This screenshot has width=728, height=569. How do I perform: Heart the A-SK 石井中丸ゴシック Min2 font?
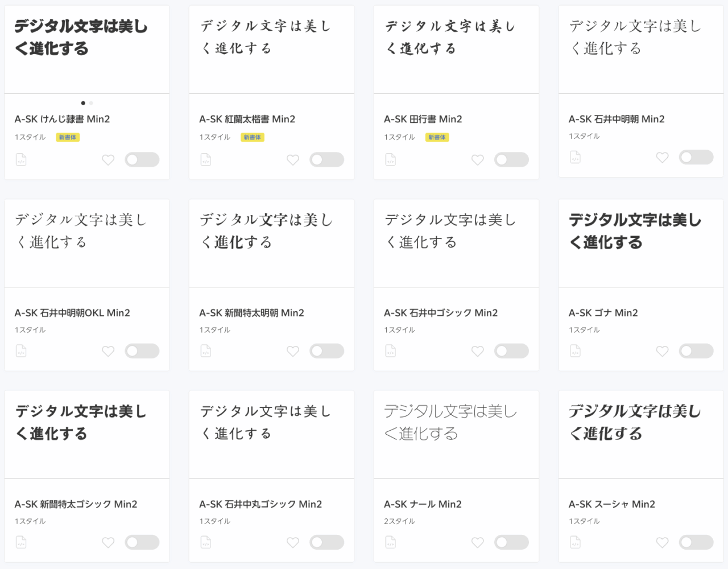click(293, 542)
